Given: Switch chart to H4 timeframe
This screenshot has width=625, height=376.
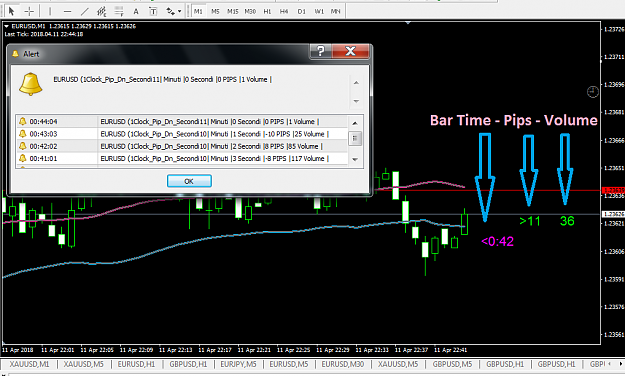Looking at the screenshot, I should [284, 12].
